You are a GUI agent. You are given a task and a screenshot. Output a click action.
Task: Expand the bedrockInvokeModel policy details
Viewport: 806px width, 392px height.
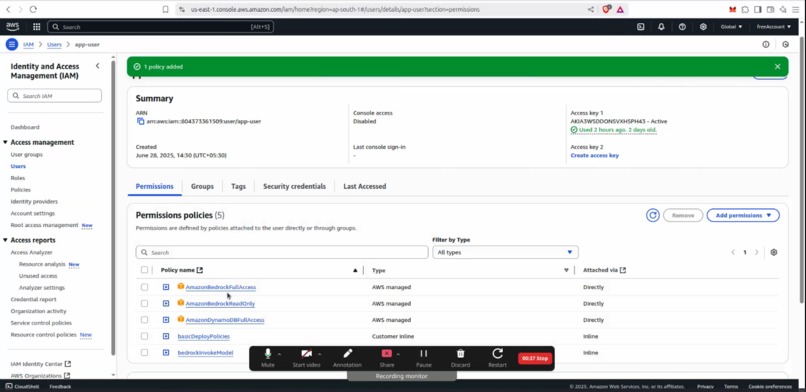coord(166,352)
